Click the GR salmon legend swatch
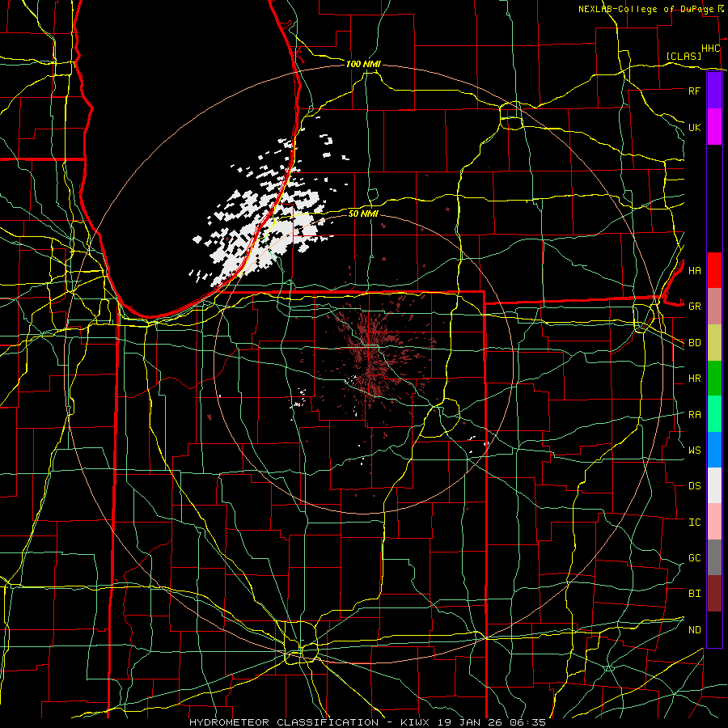728x728 pixels. [x=714, y=307]
